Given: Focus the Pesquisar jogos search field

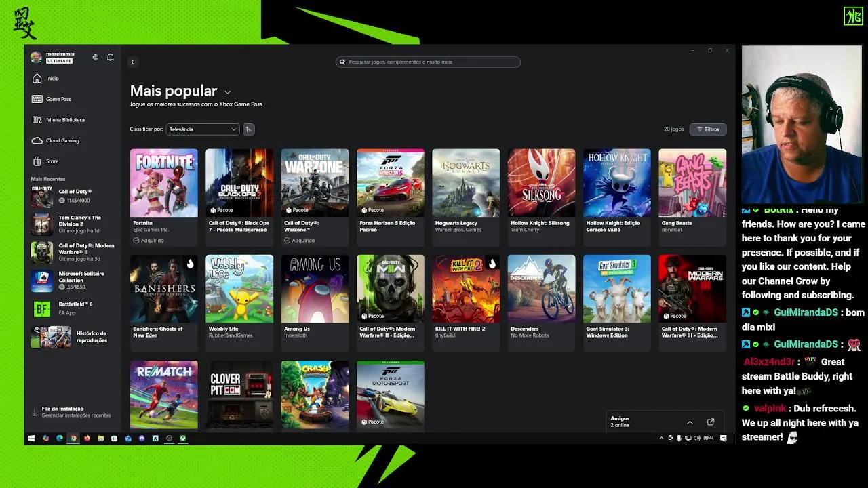Looking at the screenshot, I should (429, 62).
